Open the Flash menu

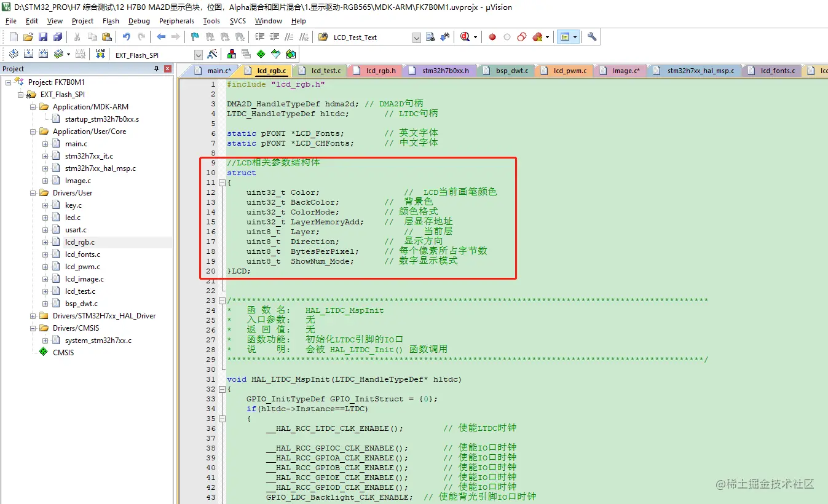click(x=111, y=21)
